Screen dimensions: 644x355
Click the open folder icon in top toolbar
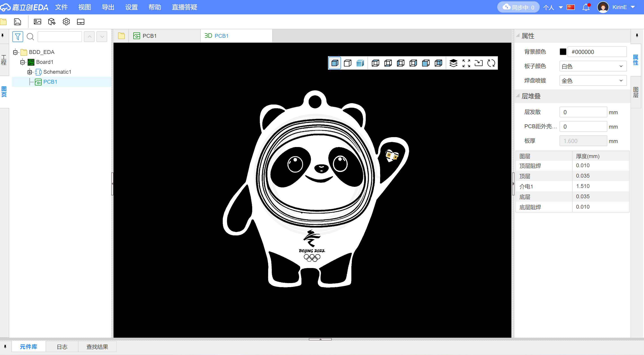[3, 22]
